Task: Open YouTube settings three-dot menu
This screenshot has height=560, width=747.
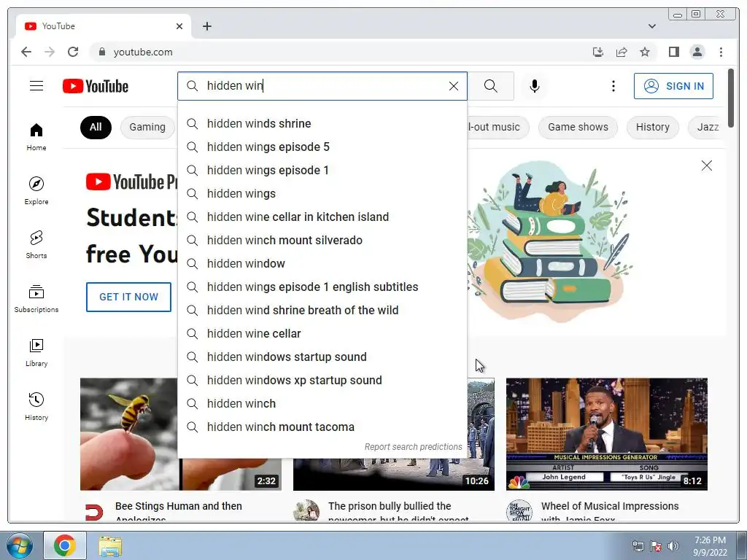Action: pos(613,86)
